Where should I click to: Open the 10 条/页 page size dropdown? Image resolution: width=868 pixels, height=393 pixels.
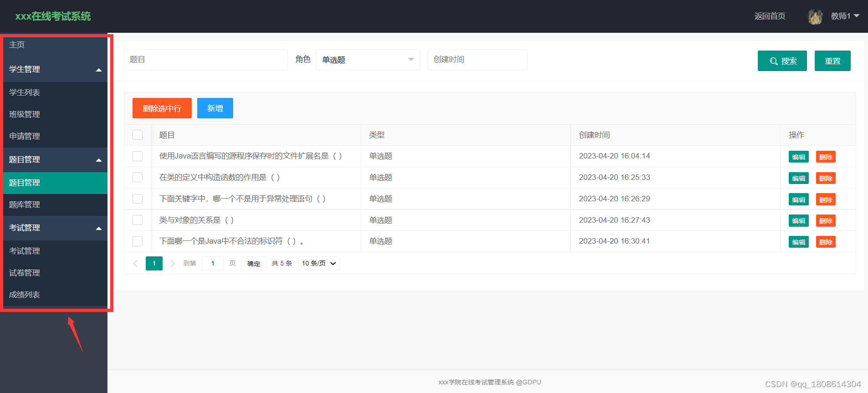pos(319,263)
